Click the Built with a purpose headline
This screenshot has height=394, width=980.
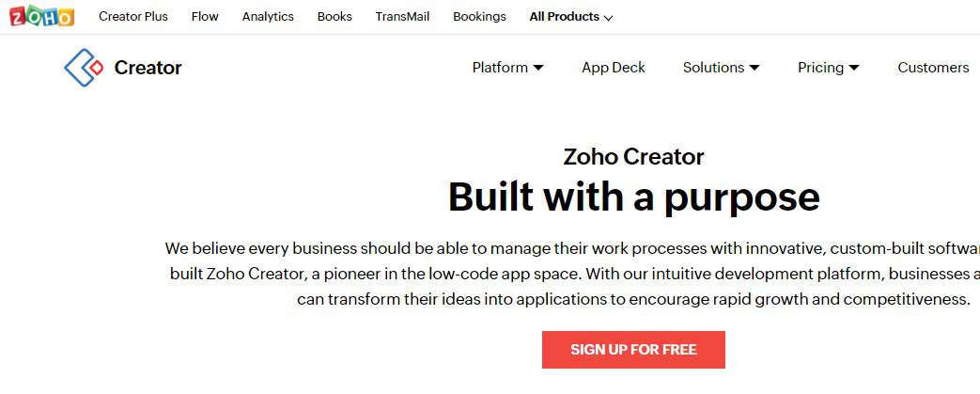tap(633, 197)
